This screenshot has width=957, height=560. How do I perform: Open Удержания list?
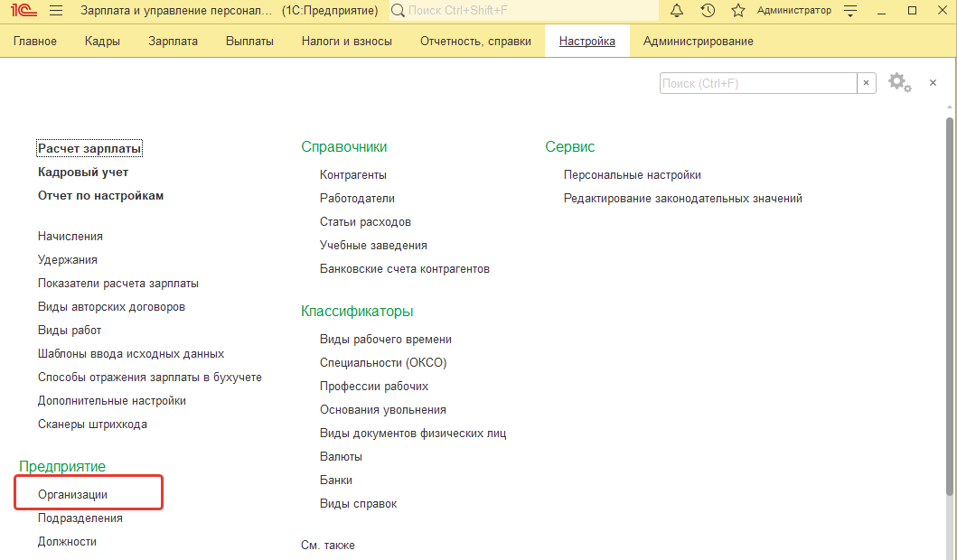pyautogui.click(x=68, y=260)
